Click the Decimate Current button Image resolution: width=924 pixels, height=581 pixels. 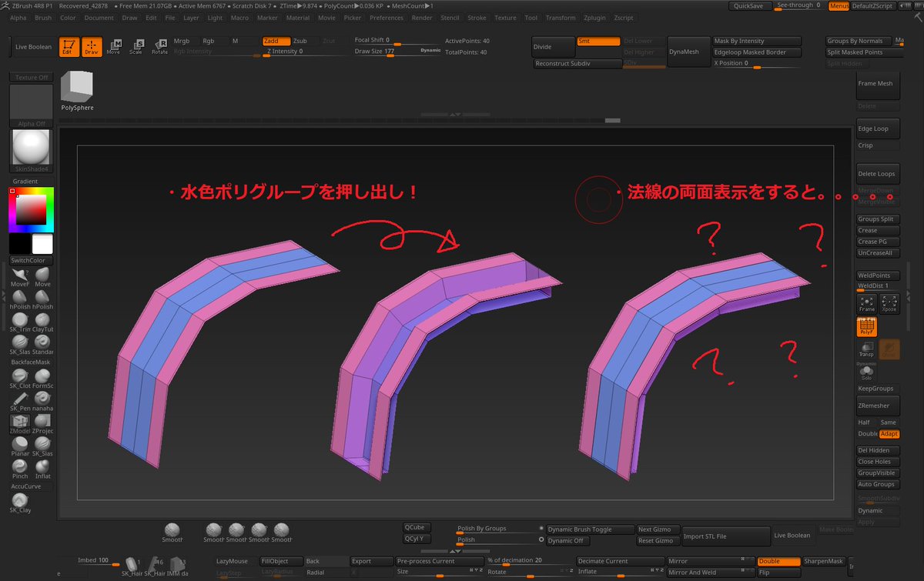tap(620, 561)
